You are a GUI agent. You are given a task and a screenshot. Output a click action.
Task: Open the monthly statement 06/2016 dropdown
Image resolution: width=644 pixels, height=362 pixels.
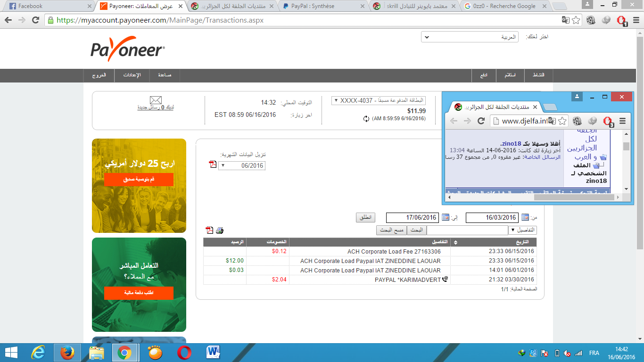coord(241,165)
